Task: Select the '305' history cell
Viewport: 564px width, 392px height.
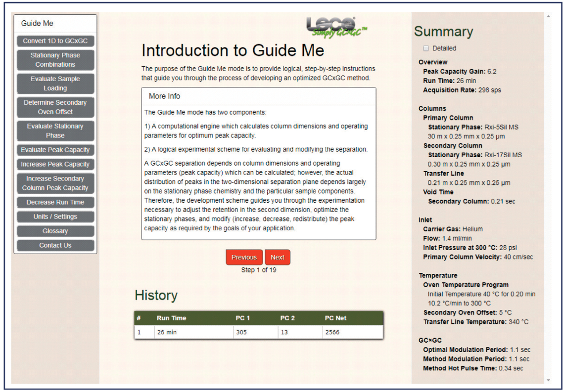Action: click(256, 332)
